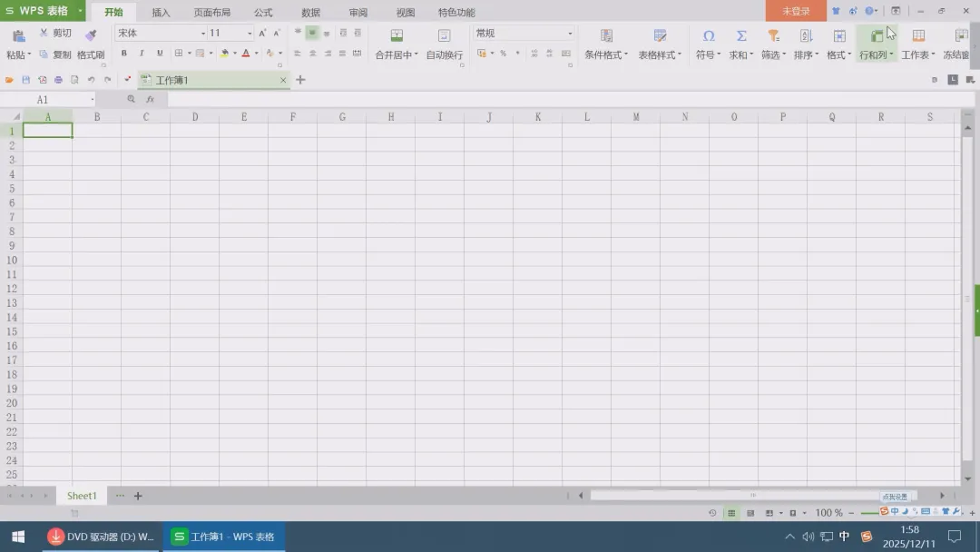Click the skin shirt icon in title bar
980x552 pixels.
coord(836,11)
